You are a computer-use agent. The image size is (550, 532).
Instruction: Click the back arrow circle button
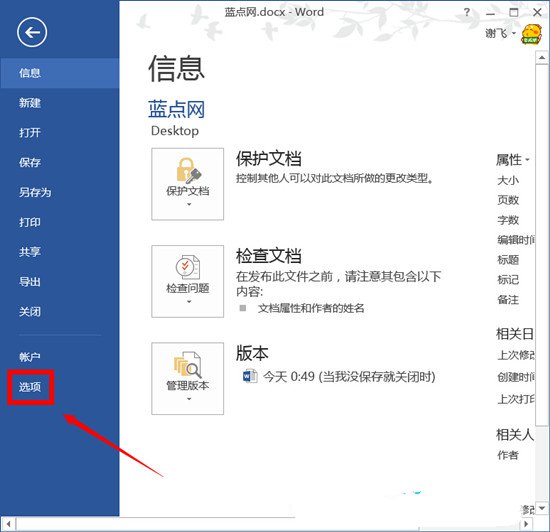pyautogui.click(x=32, y=32)
